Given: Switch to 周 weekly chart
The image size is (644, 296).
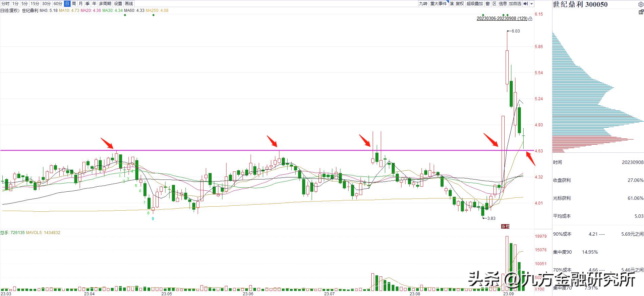Looking at the screenshot, I should coord(74,4).
